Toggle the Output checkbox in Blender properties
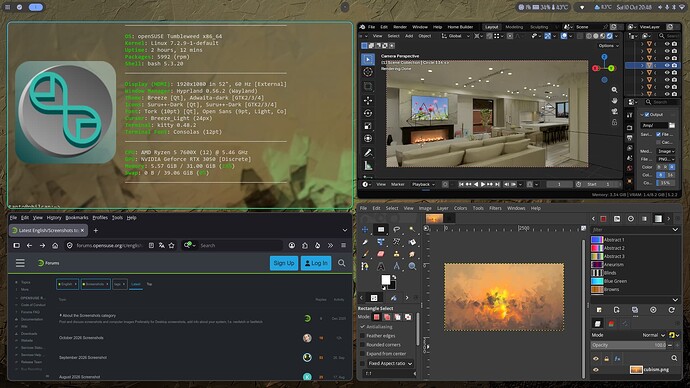Viewport: 690px width, 388px height. point(647,114)
